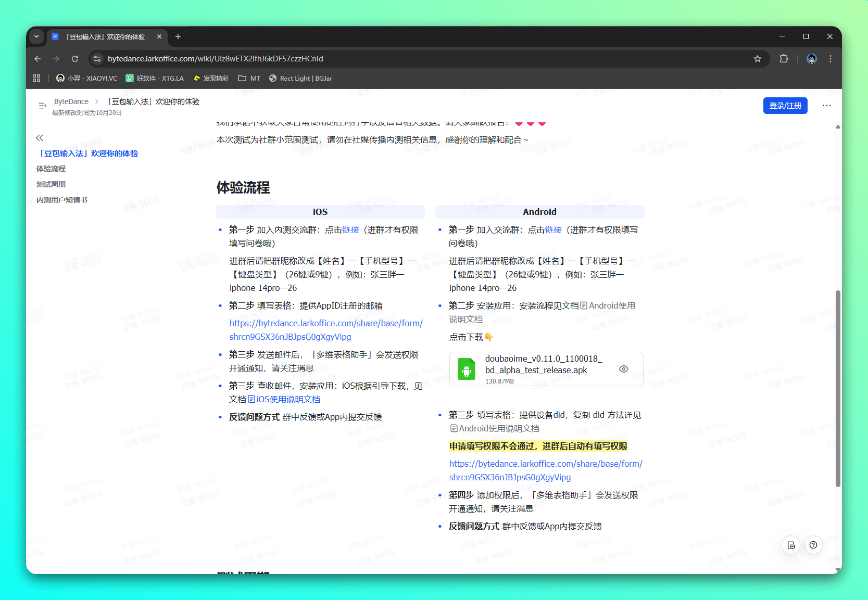Bookmark this page with the star
This screenshot has width=868, height=600.
(758, 59)
